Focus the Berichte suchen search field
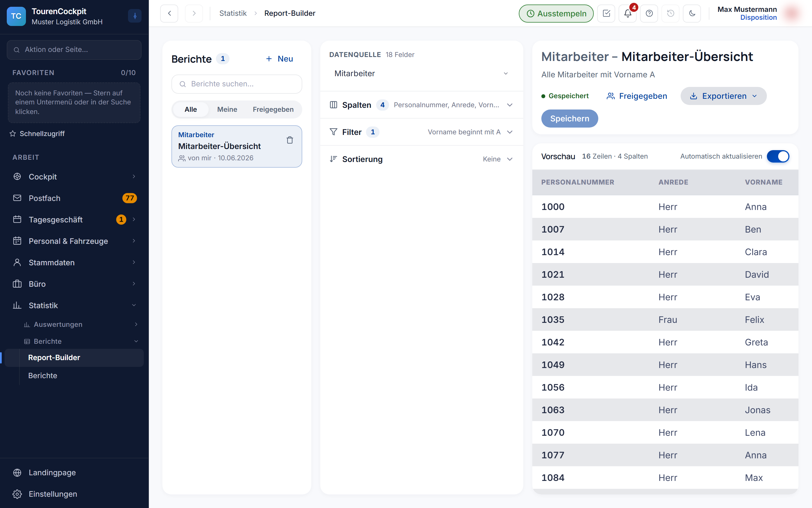Viewport: 812px width, 508px height. [237, 84]
